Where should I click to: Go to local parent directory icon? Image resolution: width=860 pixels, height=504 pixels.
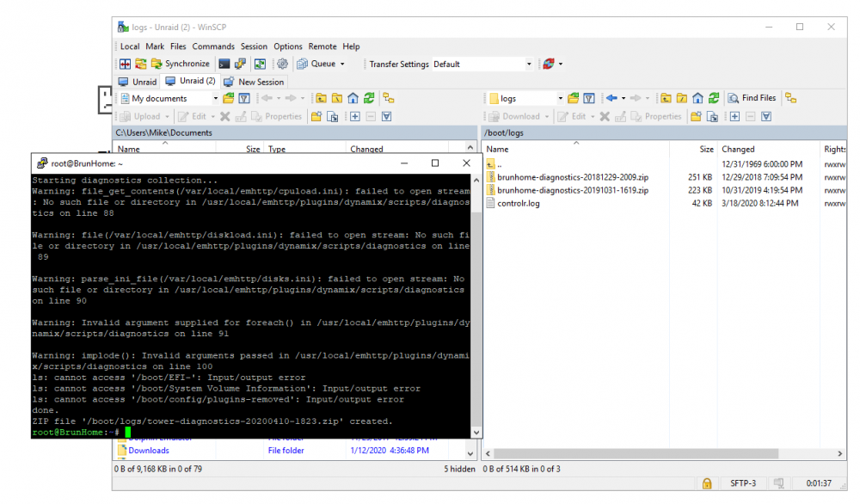click(321, 99)
